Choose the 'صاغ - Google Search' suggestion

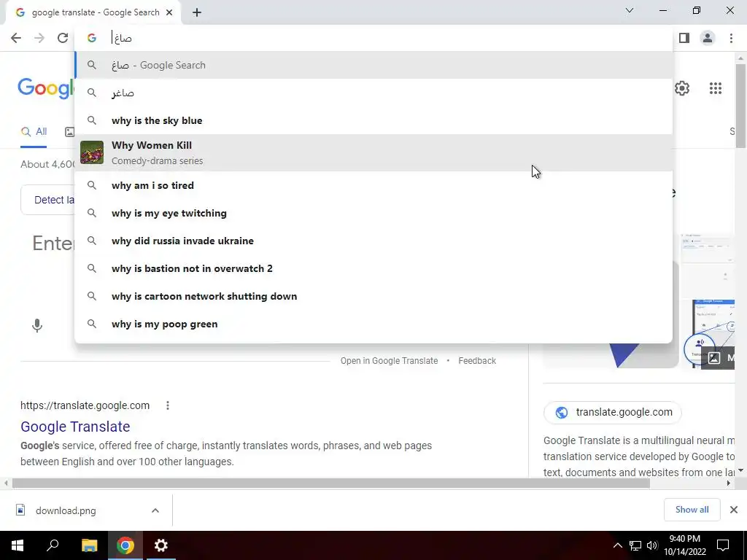tap(373, 65)
